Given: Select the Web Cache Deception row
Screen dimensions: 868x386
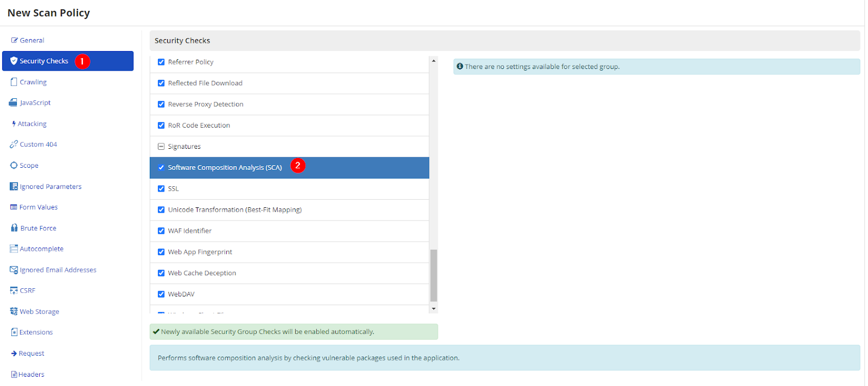Looking at the screenshot, I should [x=202, y=273].
